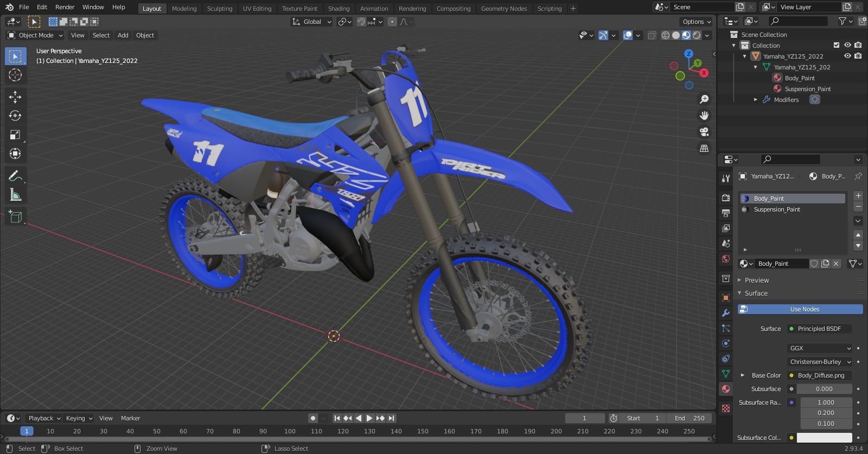Switch to Shading workspace tab
The image size is (868, 454).
click(339, 9)
